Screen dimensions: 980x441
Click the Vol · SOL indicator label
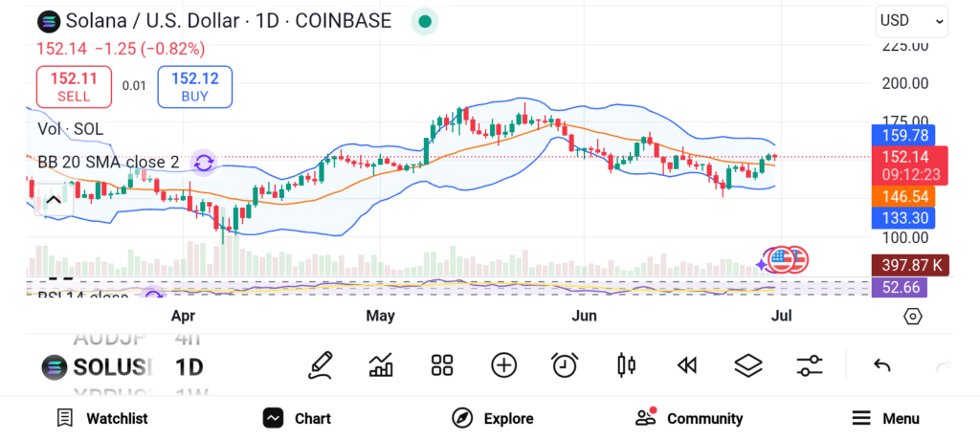coord(71,129)
